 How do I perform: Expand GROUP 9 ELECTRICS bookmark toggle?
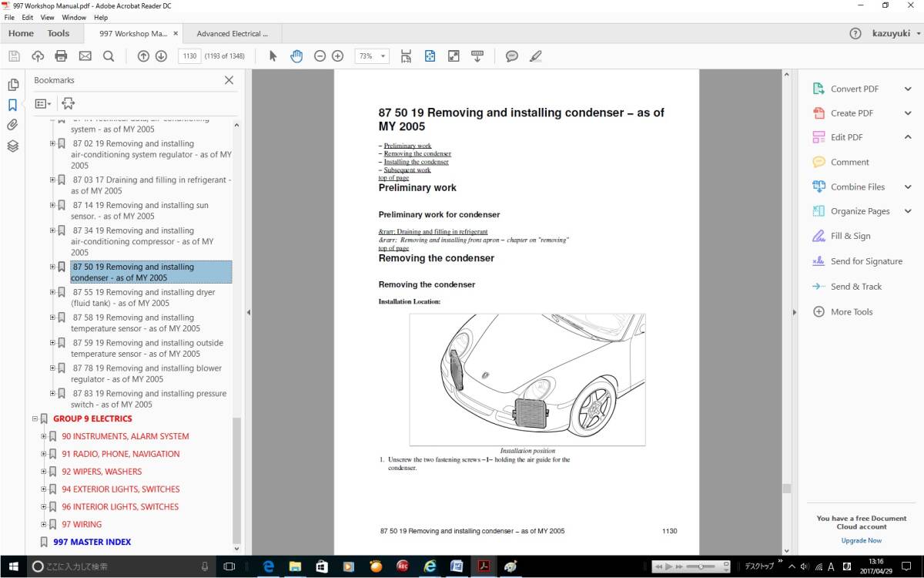click(35, 419)
